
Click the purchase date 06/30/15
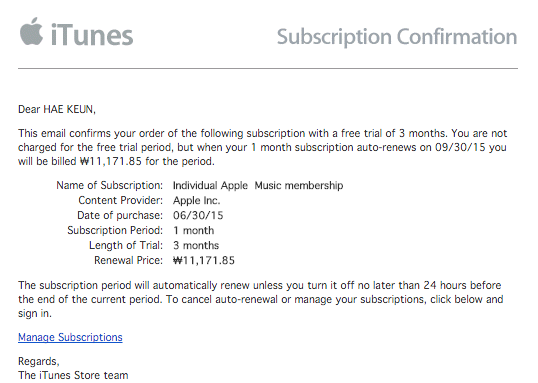(198, 216)
